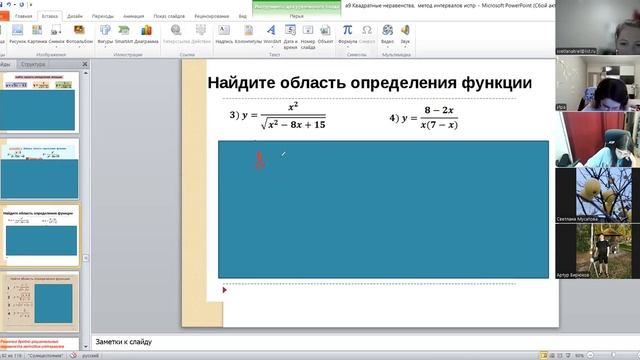Click the thumbnail pane scroll-up arrow
The height and width of the screenshot is (360, 640).
click(85, 73)
